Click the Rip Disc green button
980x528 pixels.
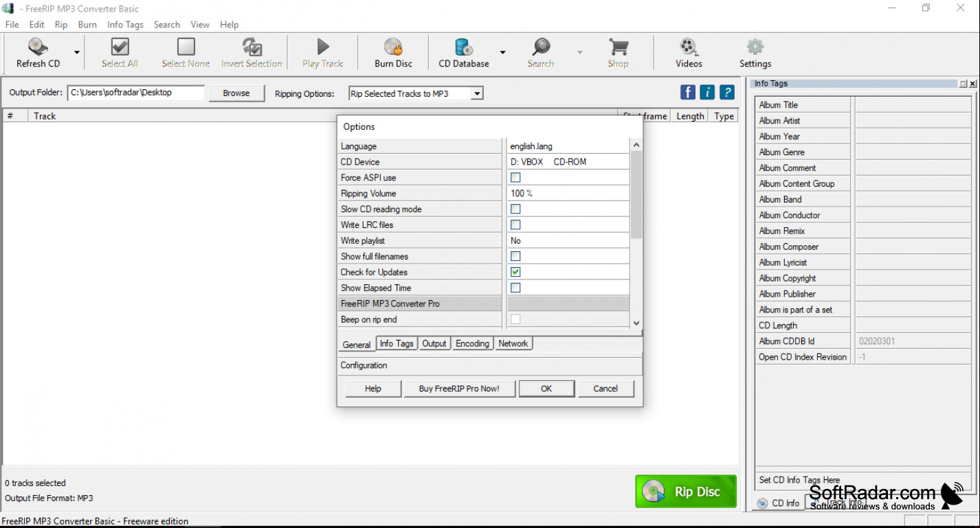pos(686,492)
